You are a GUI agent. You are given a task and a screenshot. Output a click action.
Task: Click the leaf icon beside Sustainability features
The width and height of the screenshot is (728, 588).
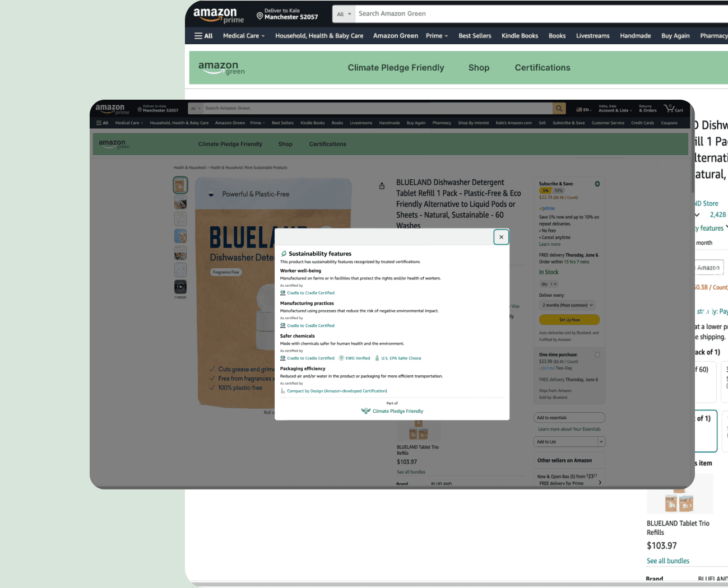[284, 254]
